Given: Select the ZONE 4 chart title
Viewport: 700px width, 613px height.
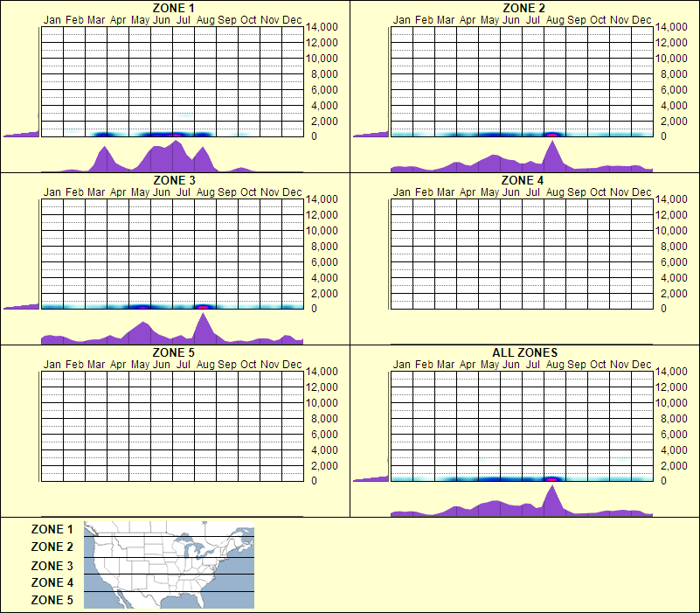Looking at the screenshot, I should 523,180.
